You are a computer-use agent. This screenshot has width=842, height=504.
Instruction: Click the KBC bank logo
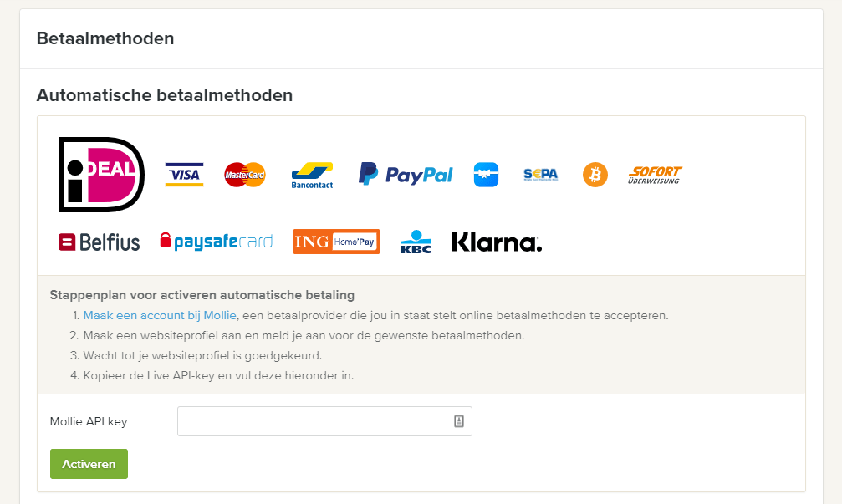[x=416, y=242]
